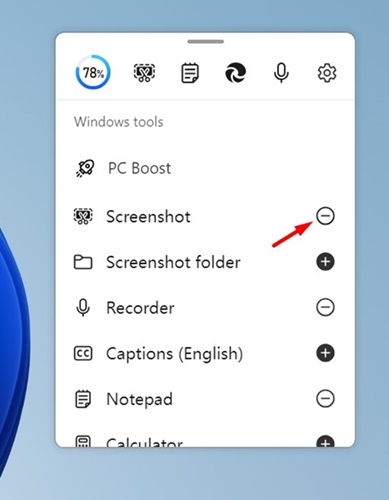Click the drag handle atop the panel
Viewport: 389px width, 500px height.
tap(205, 42)
